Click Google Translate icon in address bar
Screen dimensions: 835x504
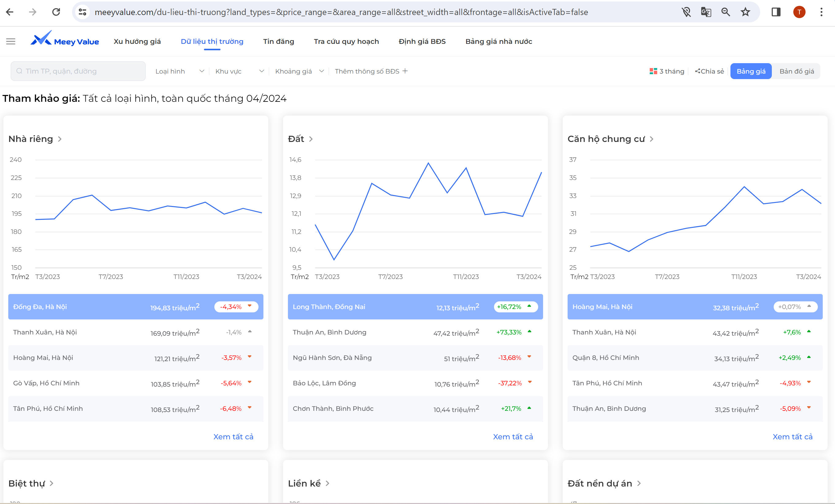706,12
